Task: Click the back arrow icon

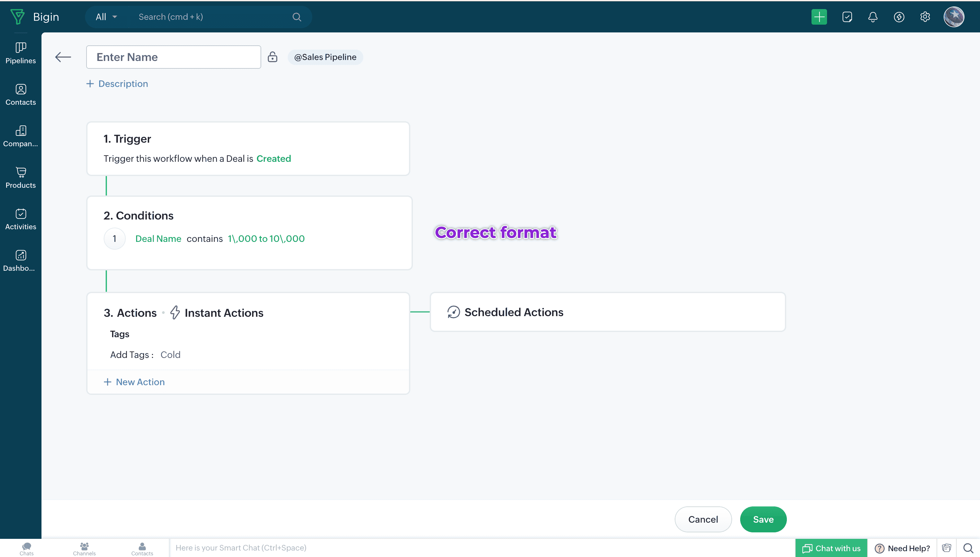Action: click(63, 57)
